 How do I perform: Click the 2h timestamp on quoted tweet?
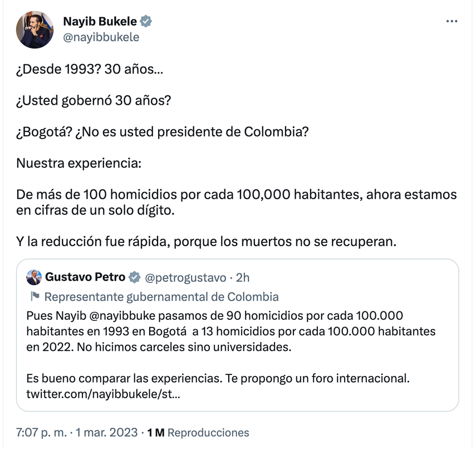pos(243,277)
